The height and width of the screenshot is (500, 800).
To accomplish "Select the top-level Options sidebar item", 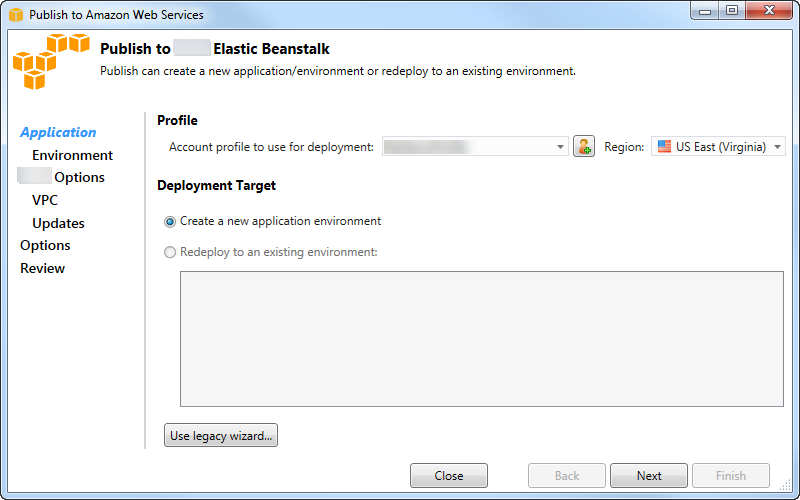I will click(x=45, y=246).
